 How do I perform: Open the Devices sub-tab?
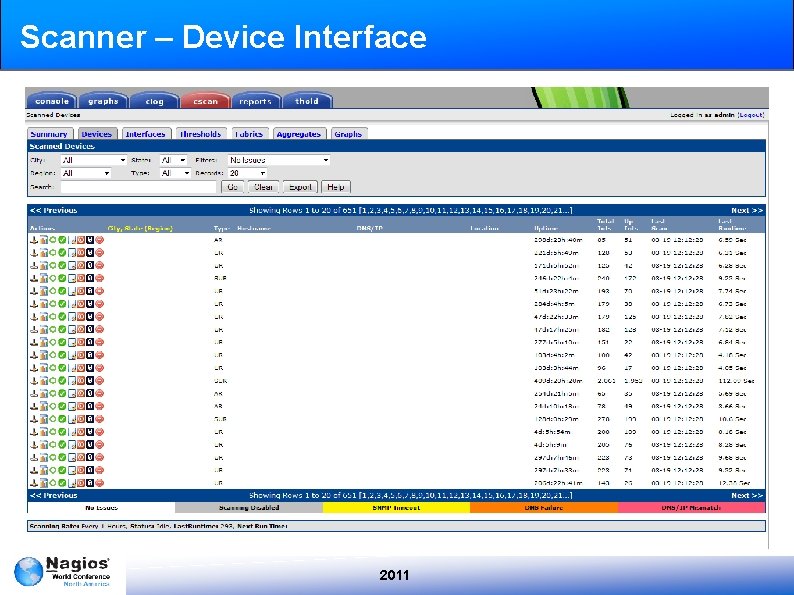[97, 134]
